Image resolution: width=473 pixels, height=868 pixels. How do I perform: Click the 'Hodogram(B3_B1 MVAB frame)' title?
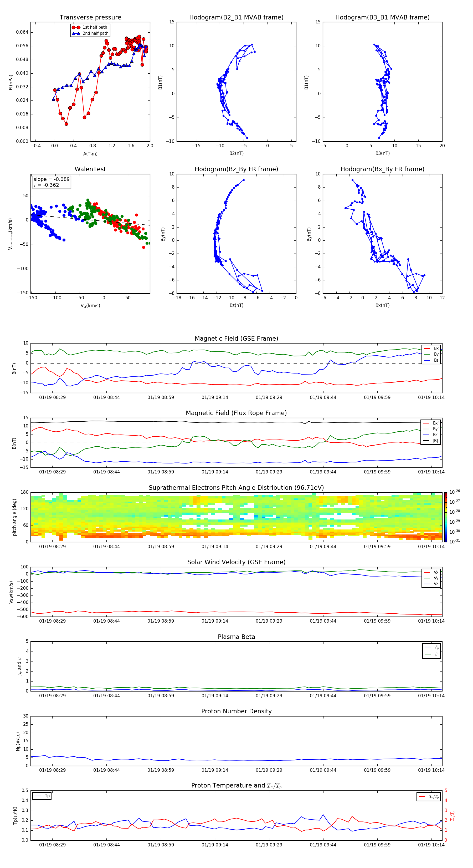point(382,18)
